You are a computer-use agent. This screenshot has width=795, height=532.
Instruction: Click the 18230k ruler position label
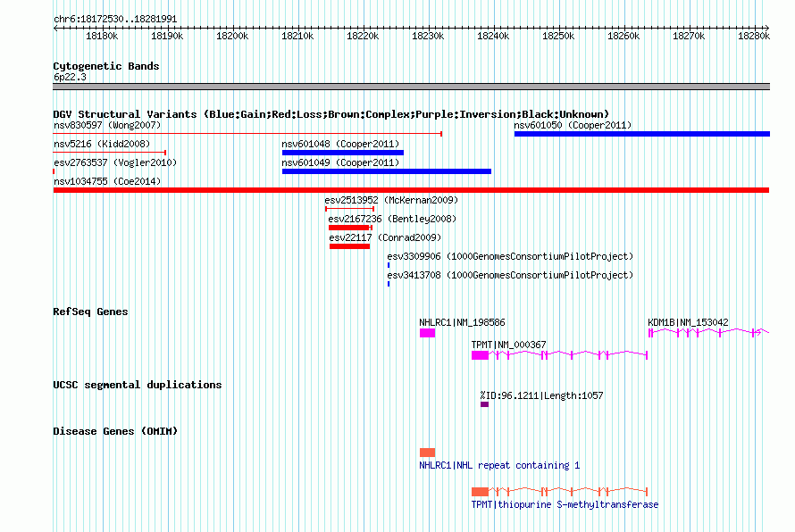[428, 36]
